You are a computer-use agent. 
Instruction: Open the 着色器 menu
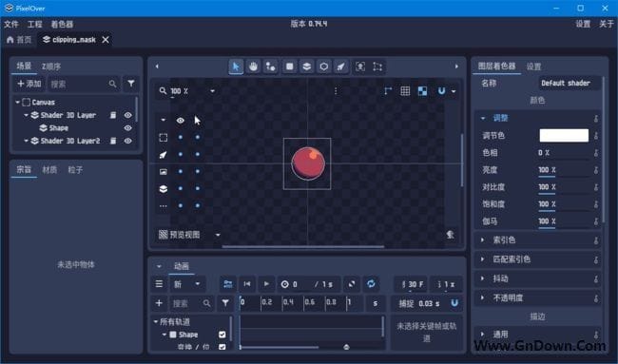coord(62,24)
